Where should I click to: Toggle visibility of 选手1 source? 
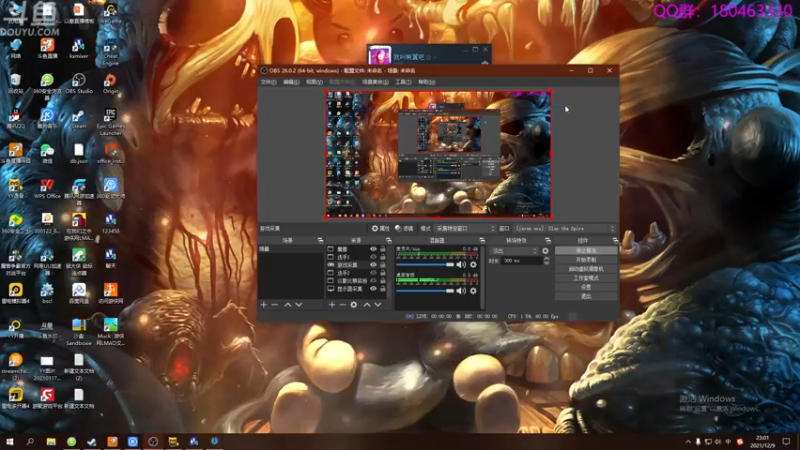(x=373, y=257)
